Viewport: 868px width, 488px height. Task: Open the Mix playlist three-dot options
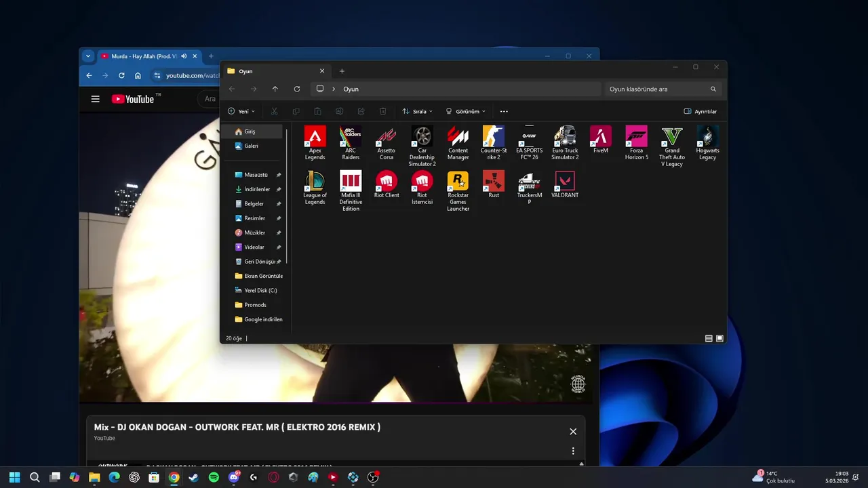(x=573, y=451)
